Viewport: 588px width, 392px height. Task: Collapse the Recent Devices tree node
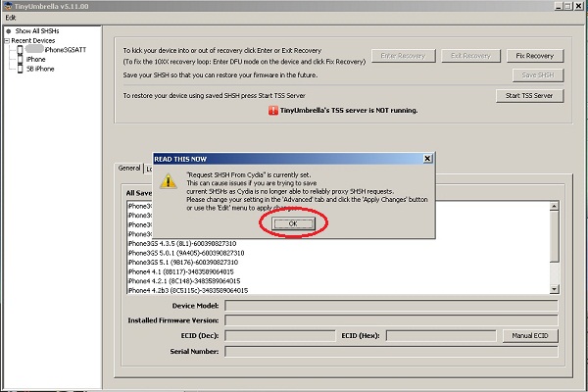click(x=7, y=40)
